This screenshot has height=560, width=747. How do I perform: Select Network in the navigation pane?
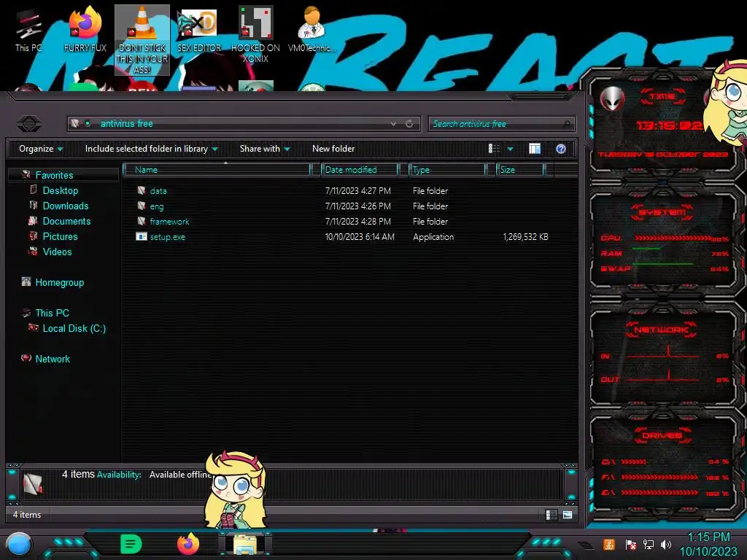tap(53, 359)
